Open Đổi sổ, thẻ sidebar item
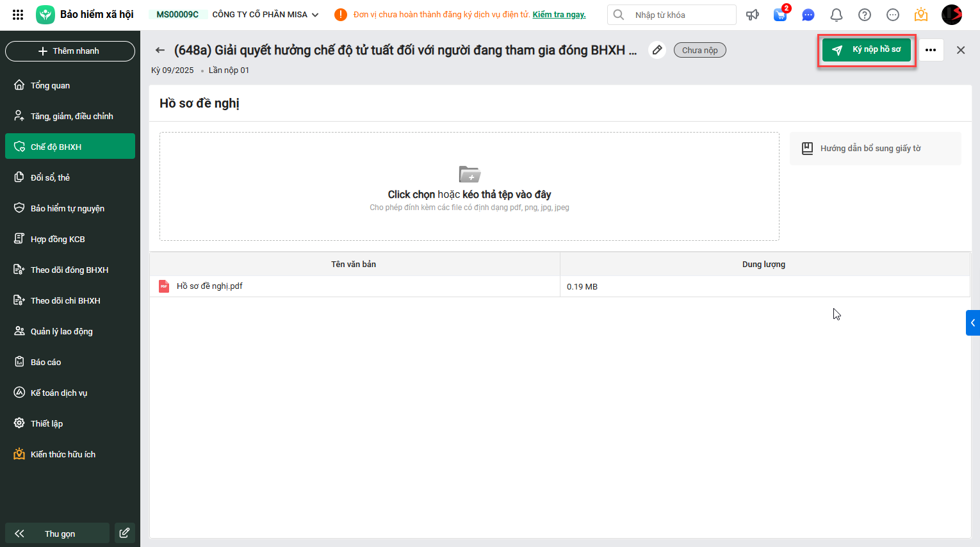The width and height of the screenshot is (980, 547). [x=70, y=177]
